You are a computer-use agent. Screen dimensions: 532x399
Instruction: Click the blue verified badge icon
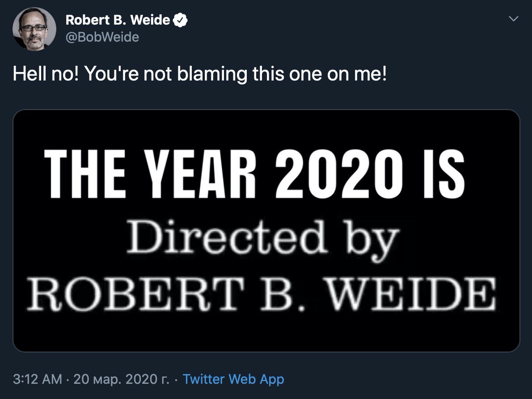180,21
